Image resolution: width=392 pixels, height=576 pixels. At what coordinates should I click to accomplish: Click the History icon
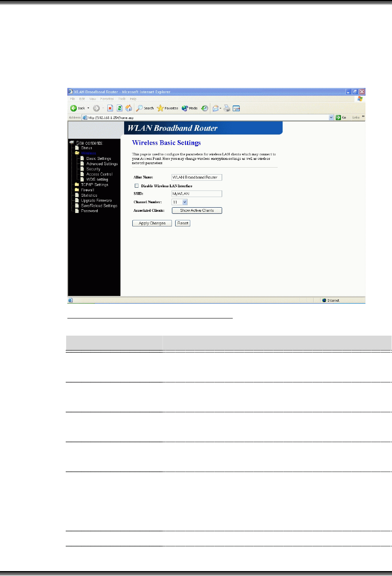click(x=205, y=108)
